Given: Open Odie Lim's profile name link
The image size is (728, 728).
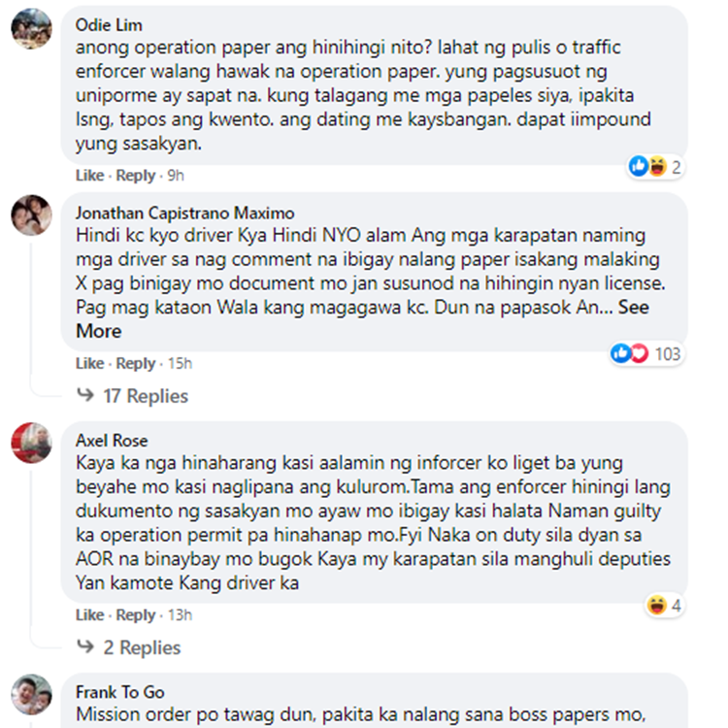Looking at the screenshot, I should pyautogui.click(x=109, y=25).
